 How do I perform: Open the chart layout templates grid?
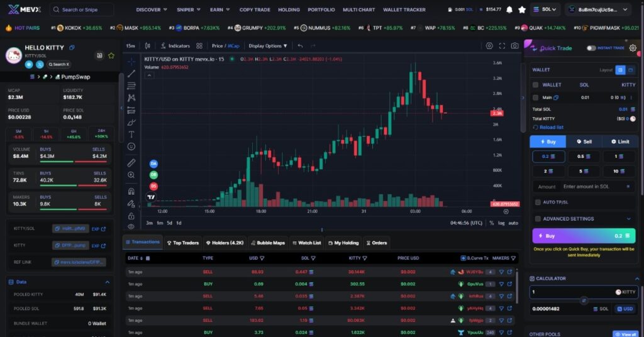point(199,46)
